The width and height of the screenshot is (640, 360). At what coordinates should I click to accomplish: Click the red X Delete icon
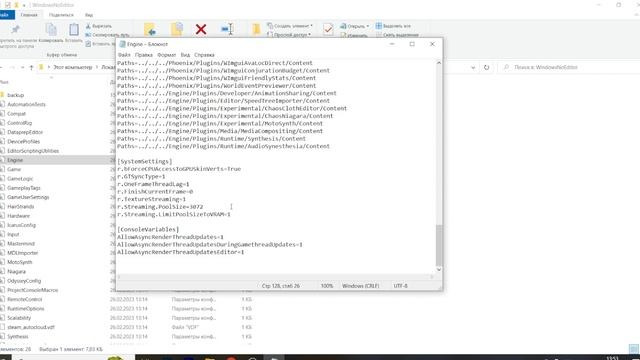pyautogui.click(x=201, y=29)
